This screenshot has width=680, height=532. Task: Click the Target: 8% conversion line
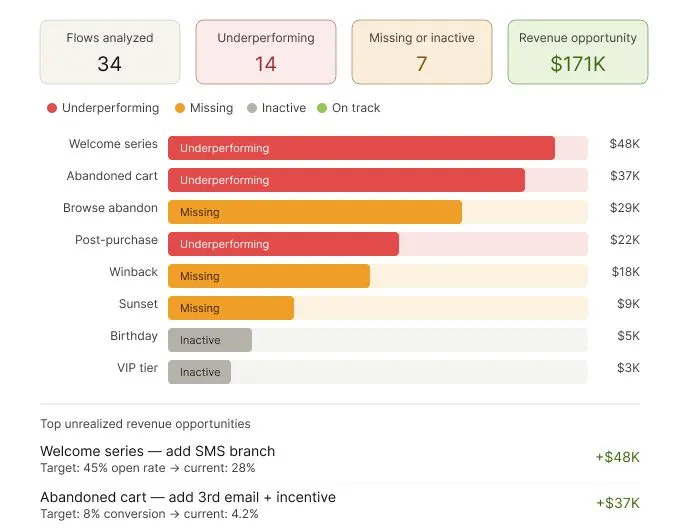pos(149,514)
